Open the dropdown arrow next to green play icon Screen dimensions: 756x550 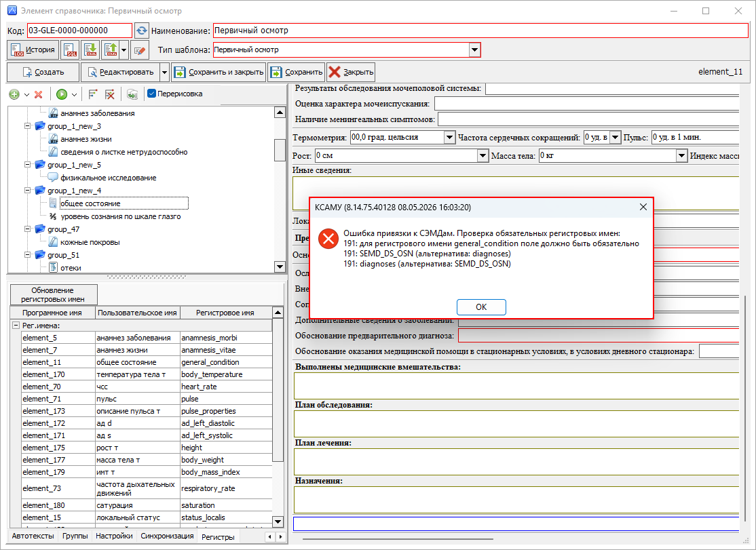74,94
